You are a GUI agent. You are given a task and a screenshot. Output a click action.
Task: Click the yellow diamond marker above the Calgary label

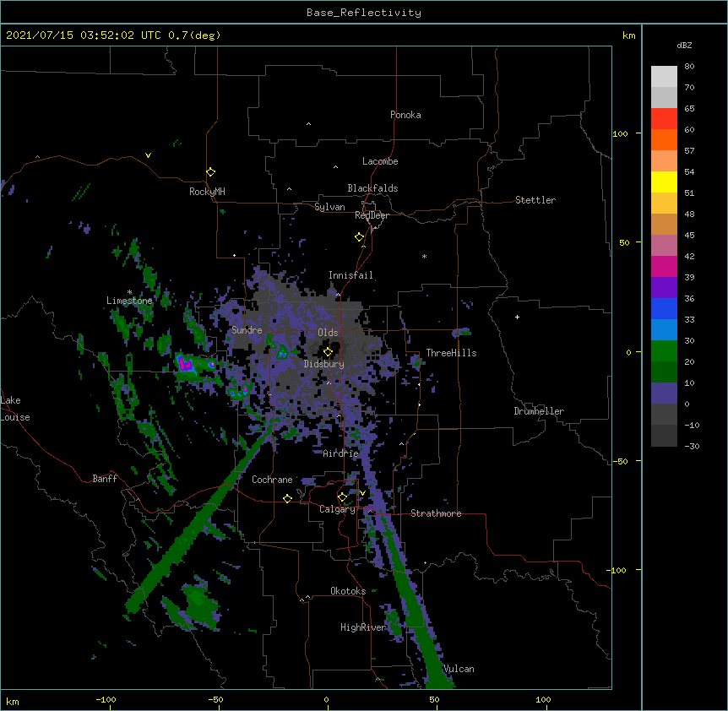point(342,497)
